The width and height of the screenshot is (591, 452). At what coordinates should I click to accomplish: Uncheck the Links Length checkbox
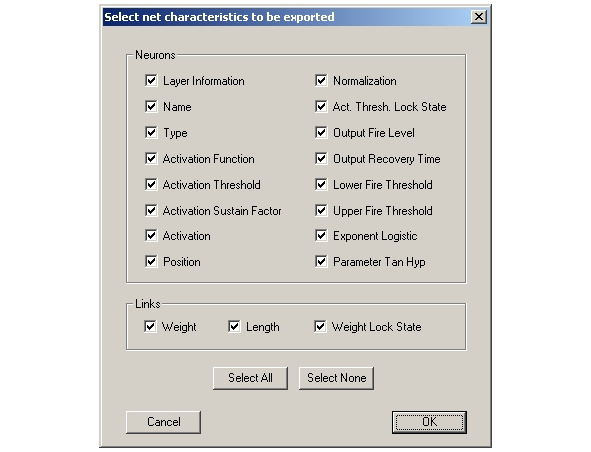tap(234, 326)
